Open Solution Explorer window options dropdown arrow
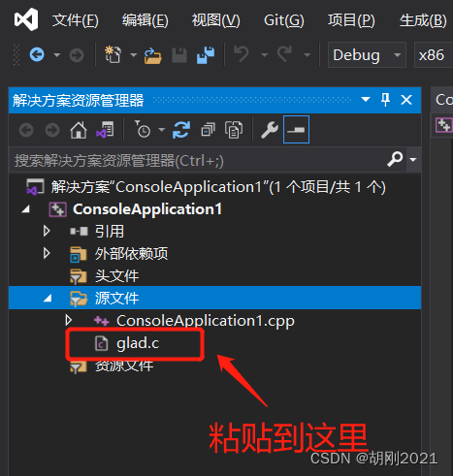453x476 pixels. [x=366, y=100]
